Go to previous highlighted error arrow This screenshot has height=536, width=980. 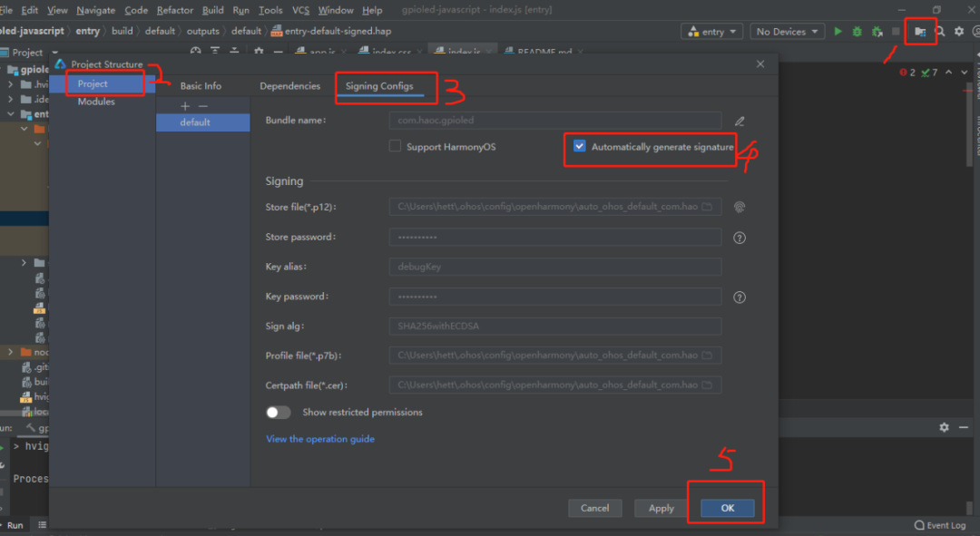(x=949, y=73)
